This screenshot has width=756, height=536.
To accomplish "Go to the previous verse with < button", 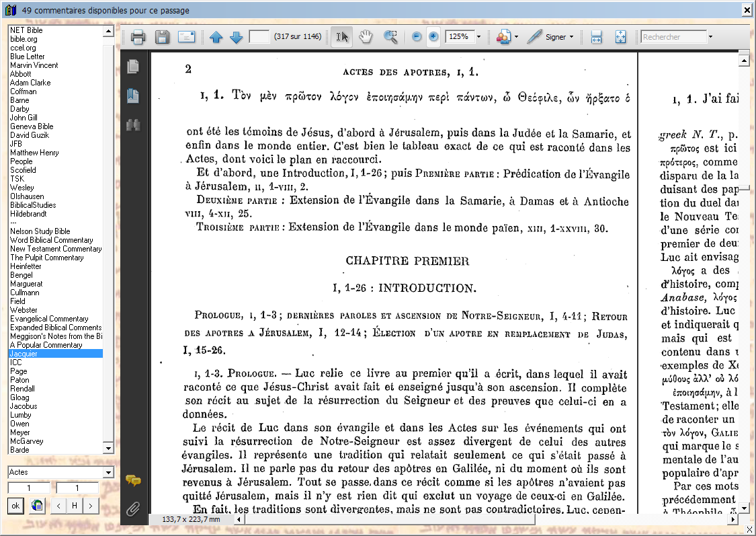I will pyautogui.click(x=58, y=506).
